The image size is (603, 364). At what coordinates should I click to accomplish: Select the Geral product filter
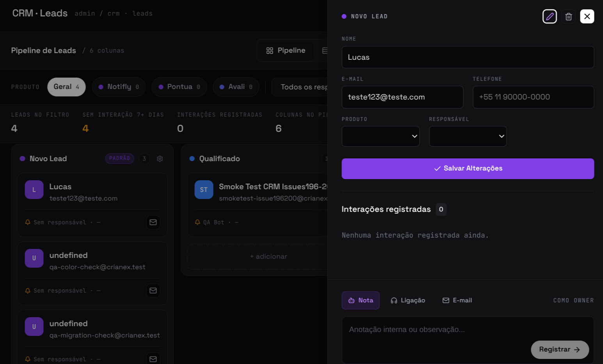(66, 87)
